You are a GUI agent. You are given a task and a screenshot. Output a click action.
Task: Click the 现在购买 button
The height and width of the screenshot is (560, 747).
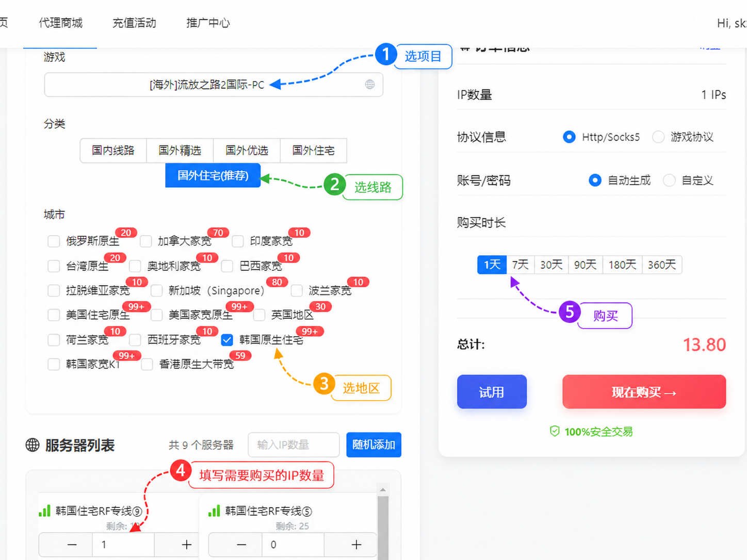(644, 392)
